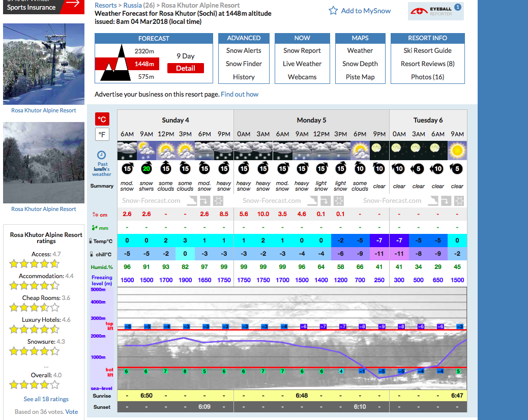Open Resort Reviews (8)

click(428, 64)
